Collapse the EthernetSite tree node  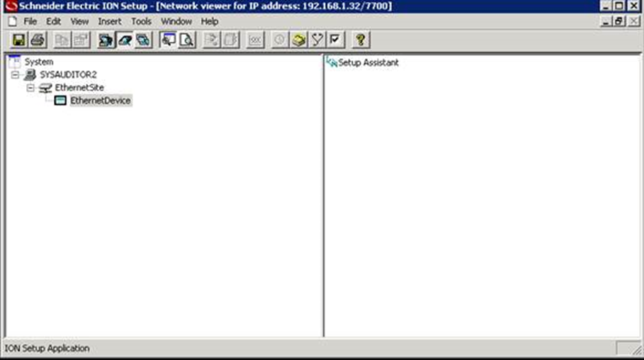[x=30, y=88]
